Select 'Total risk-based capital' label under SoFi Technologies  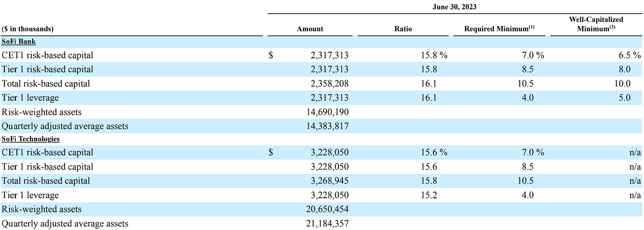46,181
